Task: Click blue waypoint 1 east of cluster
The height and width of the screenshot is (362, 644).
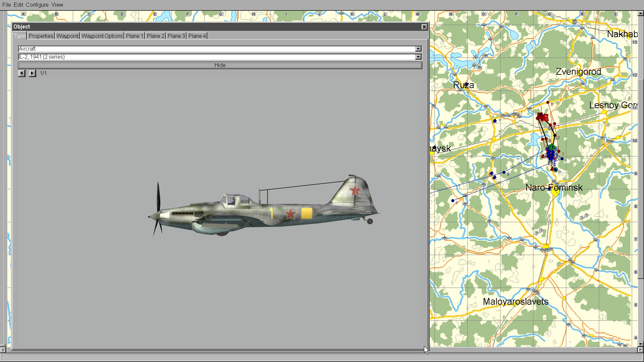Action: tap(562, 159)
